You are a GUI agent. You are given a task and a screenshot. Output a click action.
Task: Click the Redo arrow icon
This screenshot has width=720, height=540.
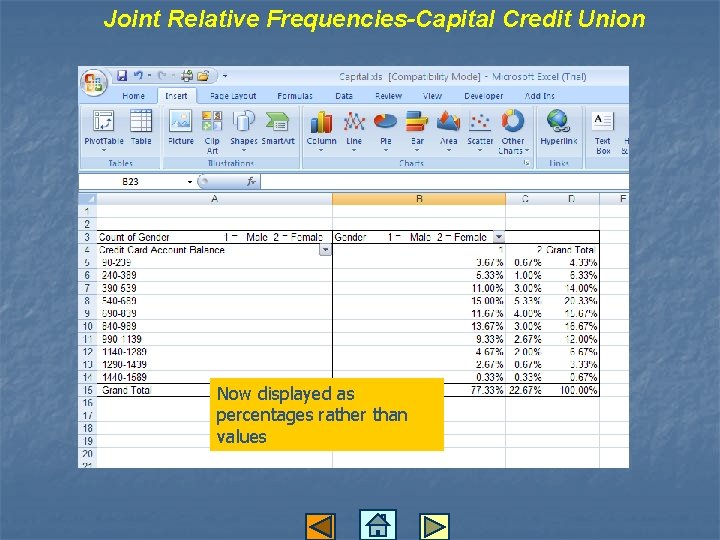point(161,75)
